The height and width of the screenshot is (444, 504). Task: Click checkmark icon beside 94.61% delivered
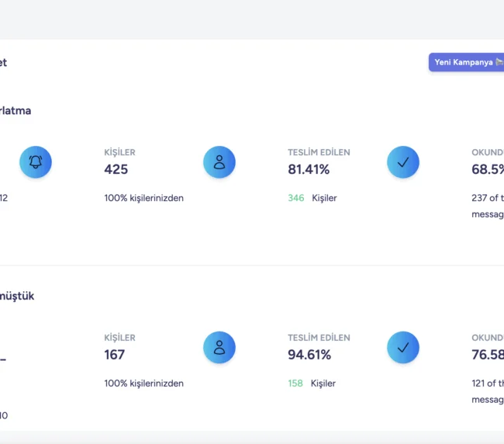click(x=403, y=348)
